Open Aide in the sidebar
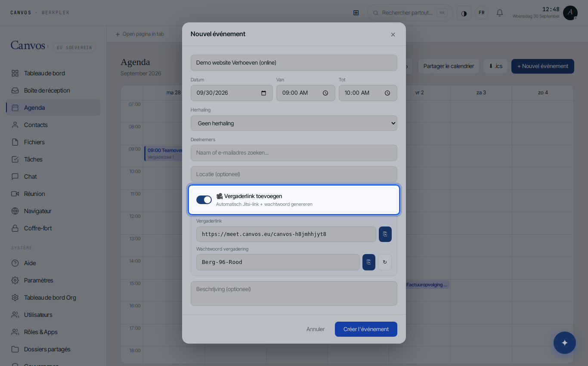 (x=53, y=263)
